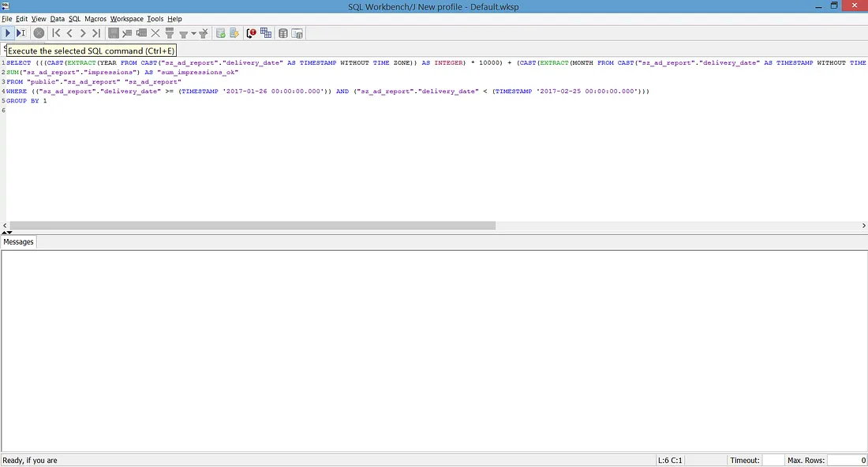Run the selected SQL command
The height and width of the screenshot is (467, 868).
(8, 33)
